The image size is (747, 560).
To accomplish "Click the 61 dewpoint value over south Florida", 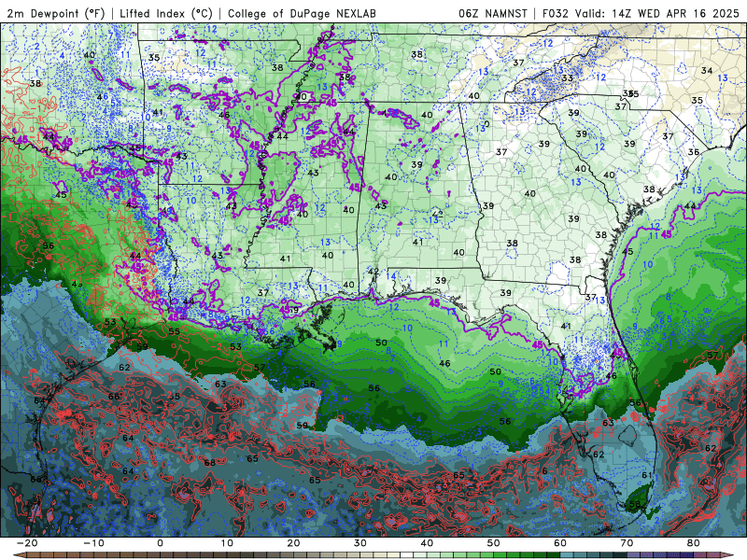I will pyautogui.click(x=647, y=475).
